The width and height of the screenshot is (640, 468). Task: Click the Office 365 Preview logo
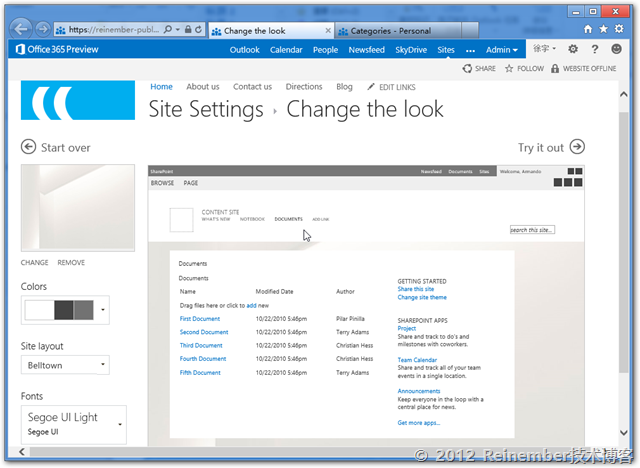click(57, 49)
